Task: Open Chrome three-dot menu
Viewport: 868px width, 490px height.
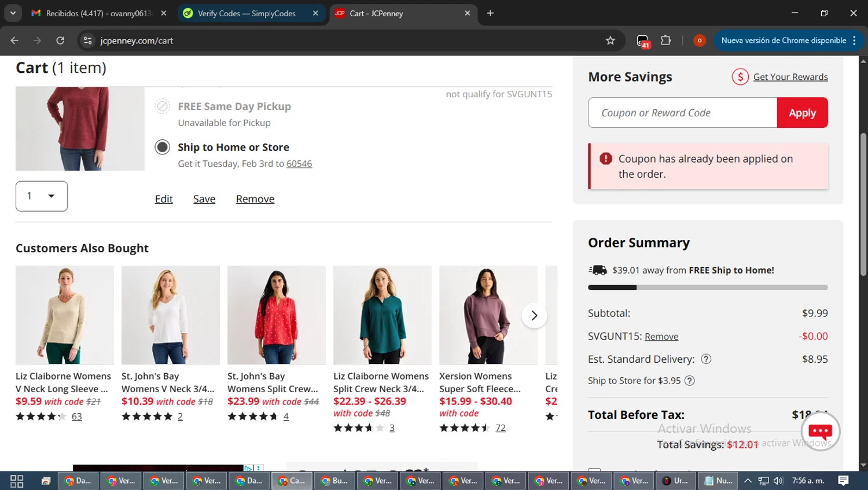Action: tap(854, 40)
